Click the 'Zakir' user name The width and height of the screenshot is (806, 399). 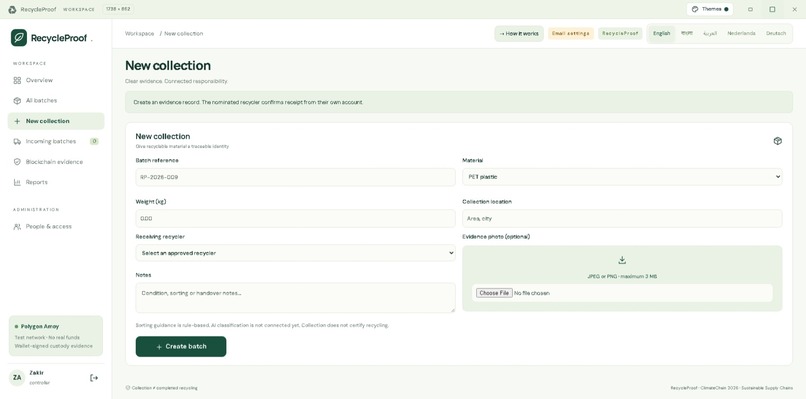click(36, 373)
